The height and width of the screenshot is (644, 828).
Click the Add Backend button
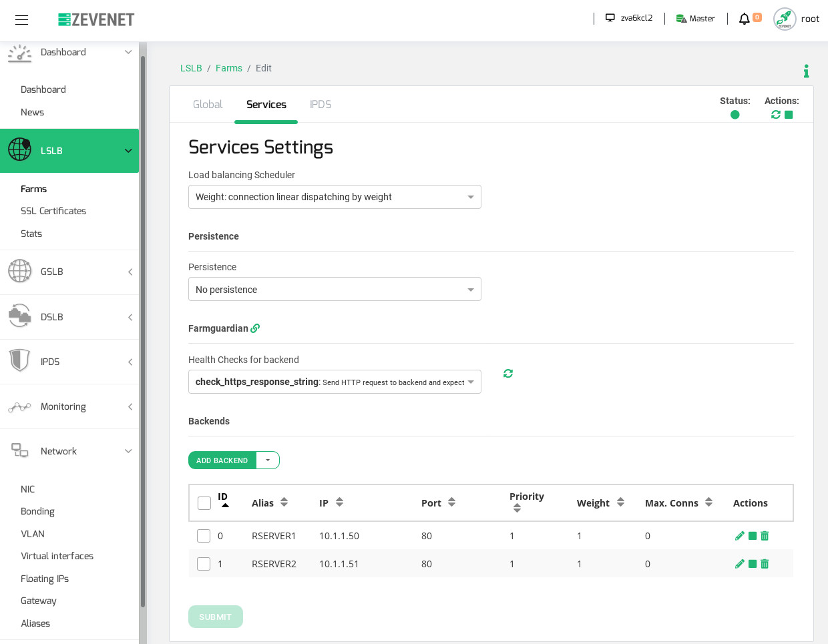coord(222,460)
